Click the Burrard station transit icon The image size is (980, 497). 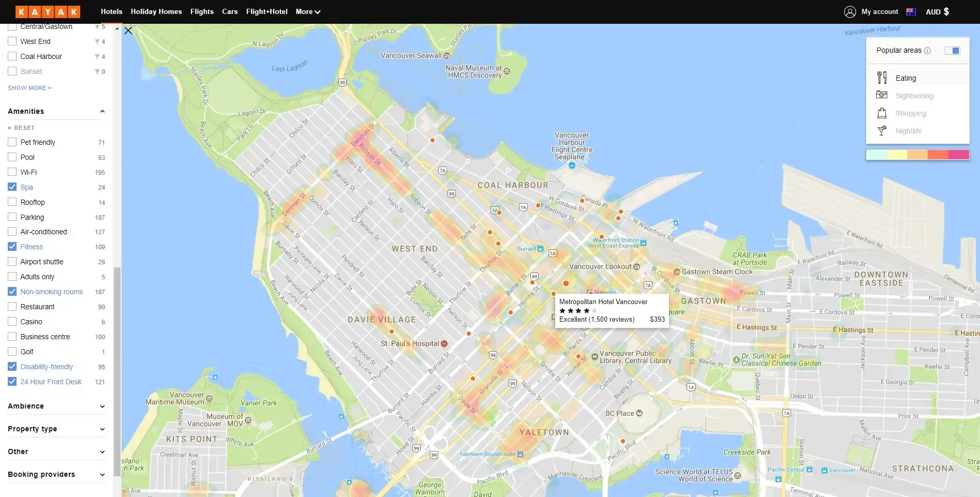coord(540,249)
